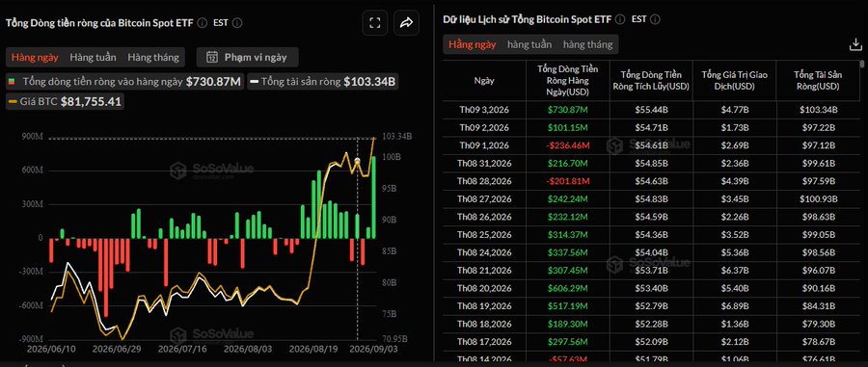Image resolution: width=868 pixels, height=367 pixels.
Task: Toggle Giá BTC legend series
Action: (x=66, y=102)
